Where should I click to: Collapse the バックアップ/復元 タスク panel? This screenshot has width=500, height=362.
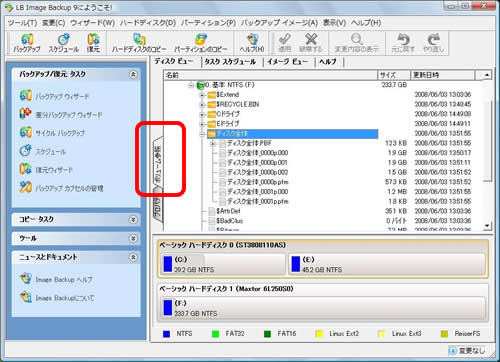coord(133,74)
